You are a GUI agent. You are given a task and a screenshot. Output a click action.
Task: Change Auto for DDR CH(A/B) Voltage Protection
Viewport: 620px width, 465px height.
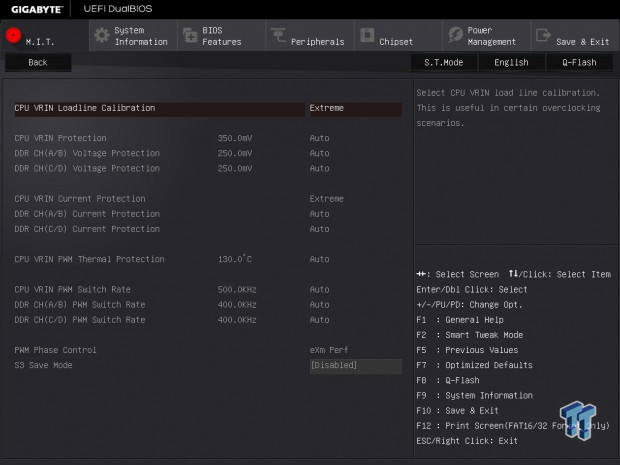coord(319,153)
